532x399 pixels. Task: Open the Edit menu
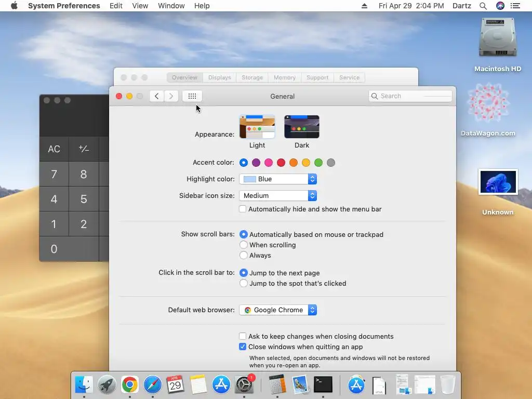(116, 6)
